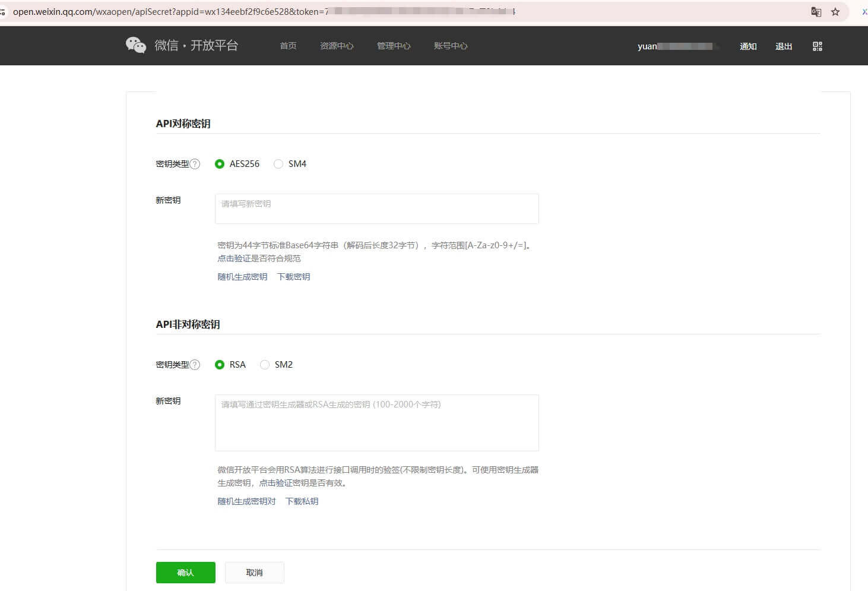Open the QR code icon in header

pyautogui.click(x=817, y=46)
